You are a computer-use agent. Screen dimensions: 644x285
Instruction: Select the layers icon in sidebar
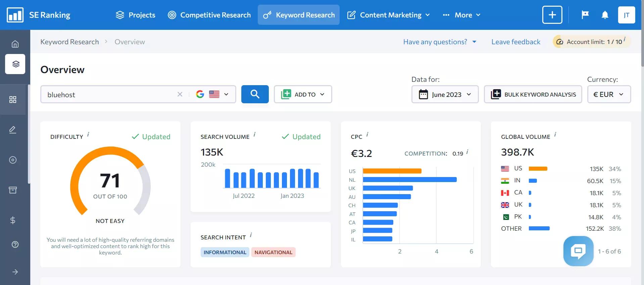click(x=15, y=64)
